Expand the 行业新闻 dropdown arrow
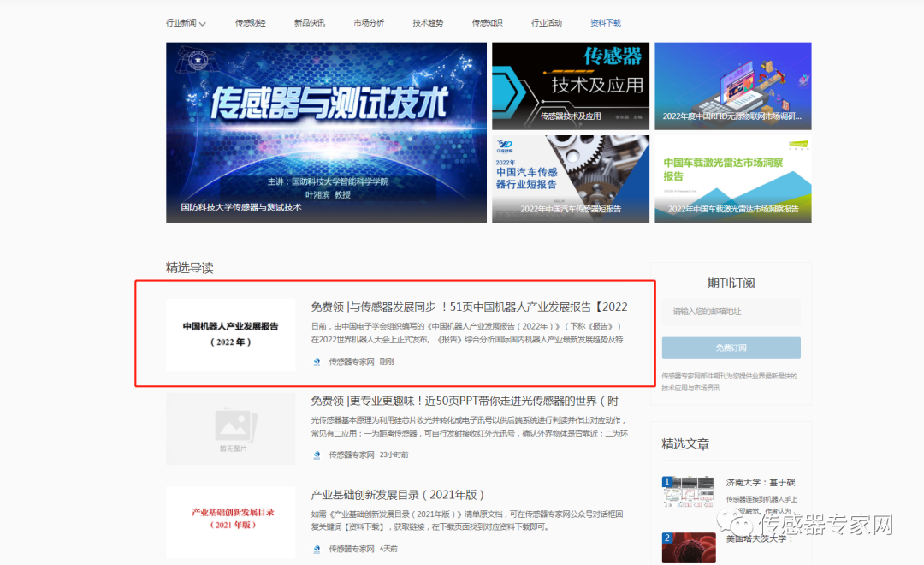Viewport: 924px width, 565px height. 203,24
